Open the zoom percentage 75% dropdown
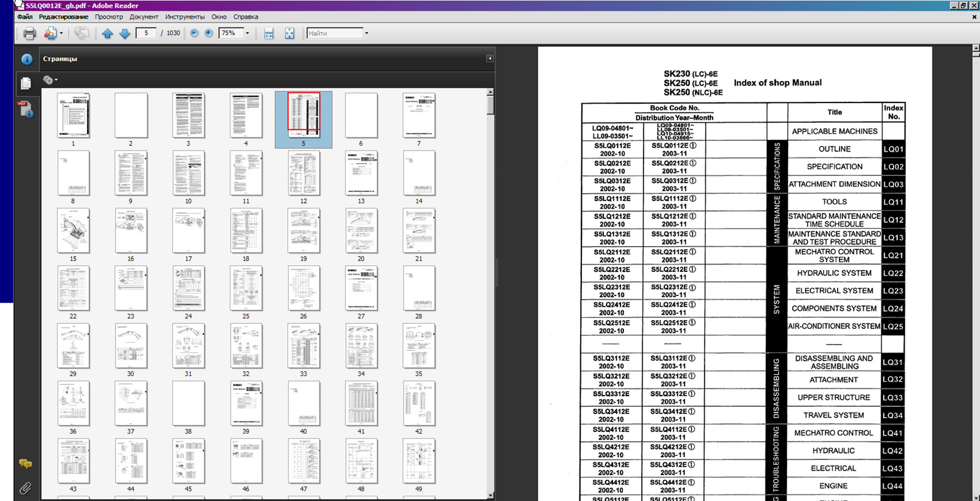 (247, 33)
